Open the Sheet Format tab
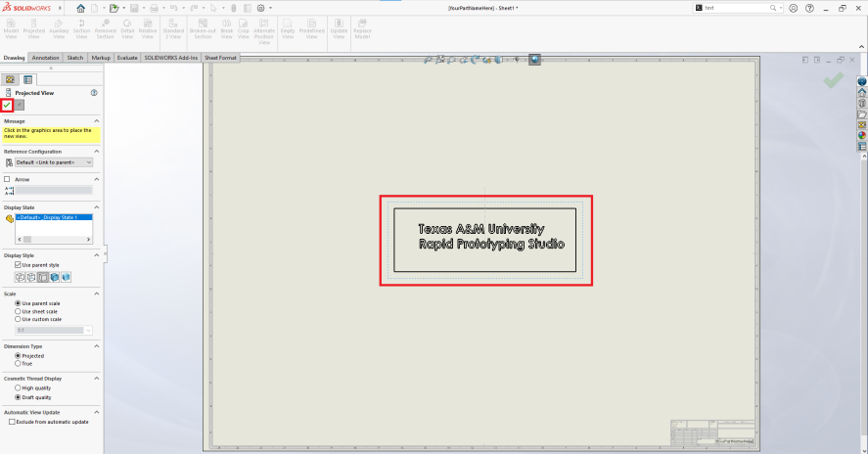Viewport: 868px width, 454px height. [220, 58]
